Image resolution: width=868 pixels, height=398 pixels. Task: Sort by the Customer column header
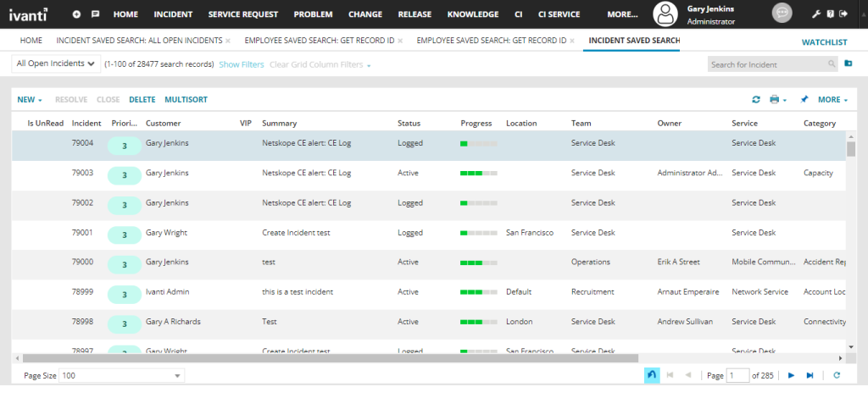(164, 124)
